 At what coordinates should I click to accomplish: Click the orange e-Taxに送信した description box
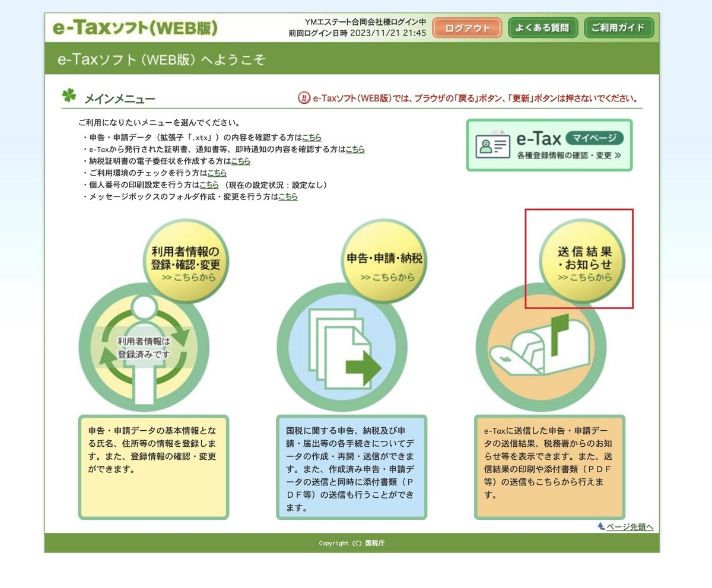pyautogui.click(x=550, y=467)
